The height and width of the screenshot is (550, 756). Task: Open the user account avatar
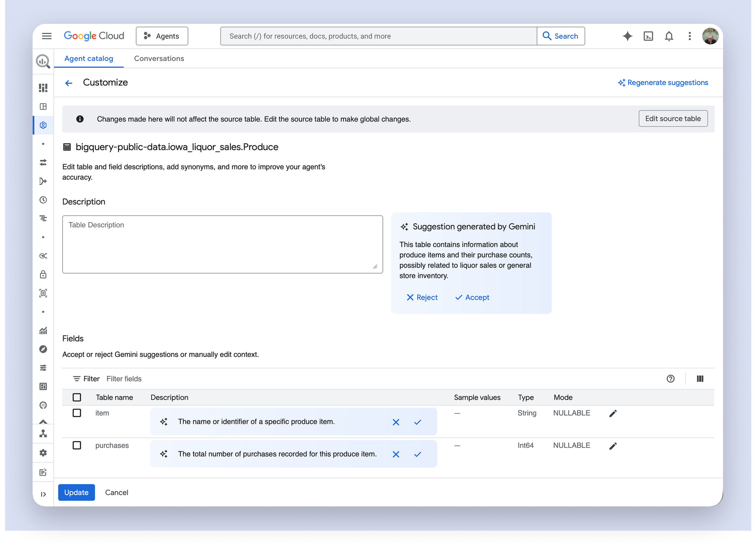coord(710,36)
